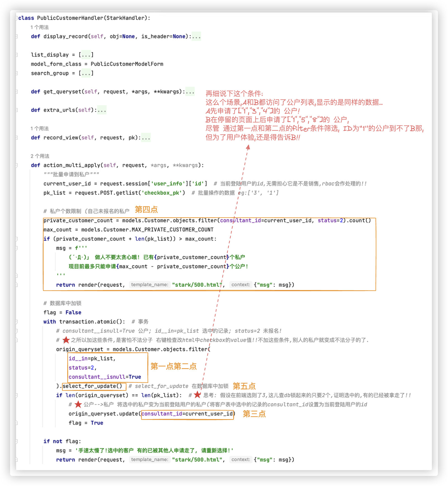Collapse display_record via its gutter fold icon

coord(17,36)
